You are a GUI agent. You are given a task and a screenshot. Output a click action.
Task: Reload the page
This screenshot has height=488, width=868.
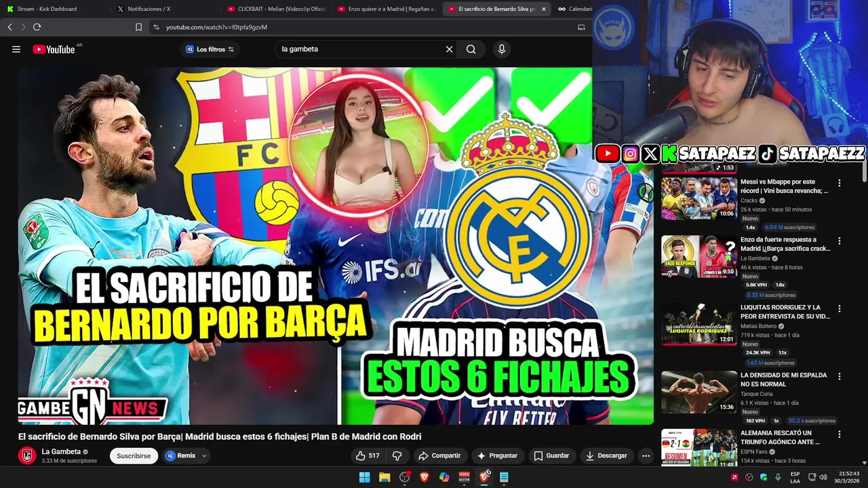point(37,27)
